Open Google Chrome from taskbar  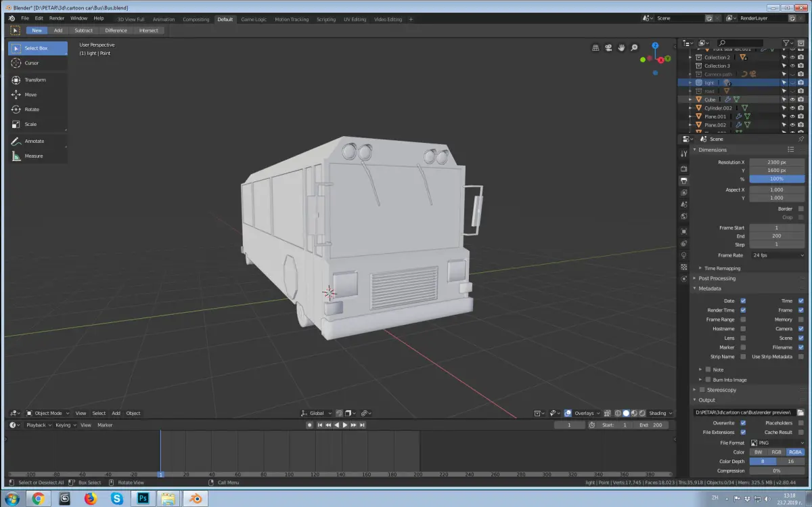38,498
